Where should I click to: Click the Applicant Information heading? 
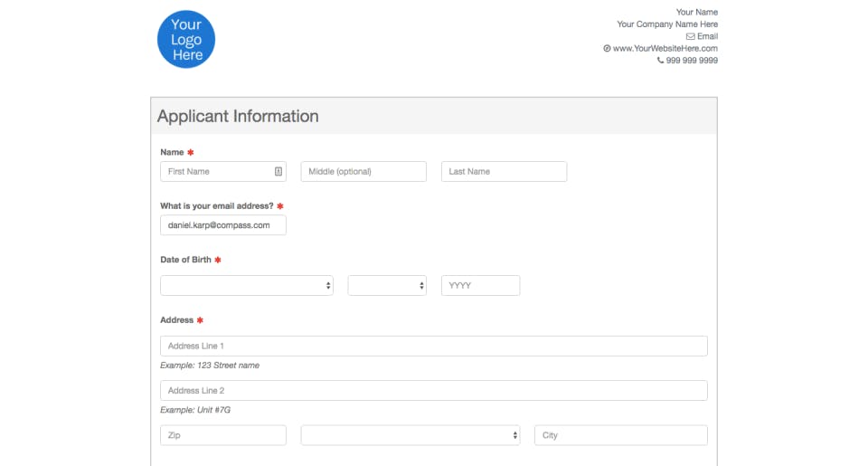click(x=238, y=117)
